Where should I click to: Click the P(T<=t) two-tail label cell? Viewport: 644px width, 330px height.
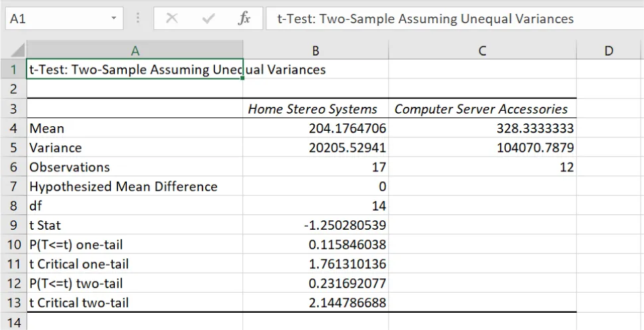135,284
